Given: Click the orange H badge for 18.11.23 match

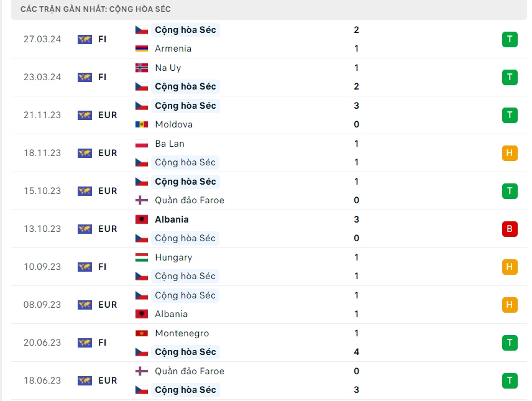Looking at the screenshot, I should tap(510, 153).
